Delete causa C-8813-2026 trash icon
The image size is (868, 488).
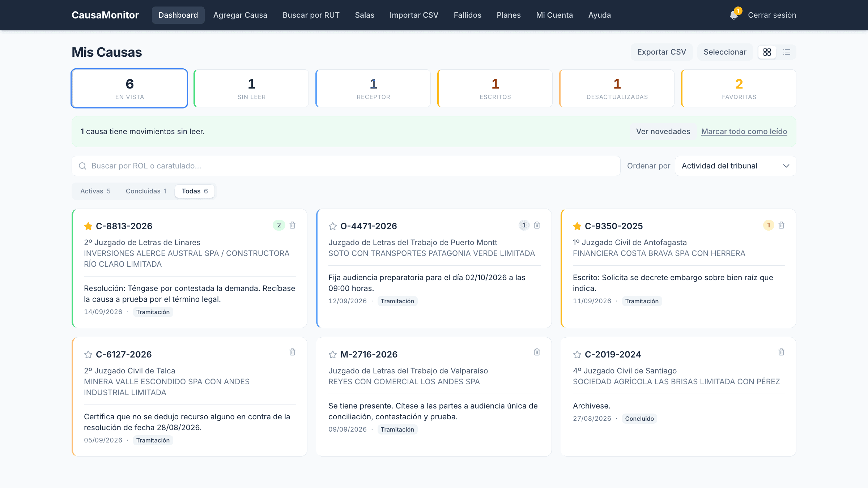click(293, 225)
